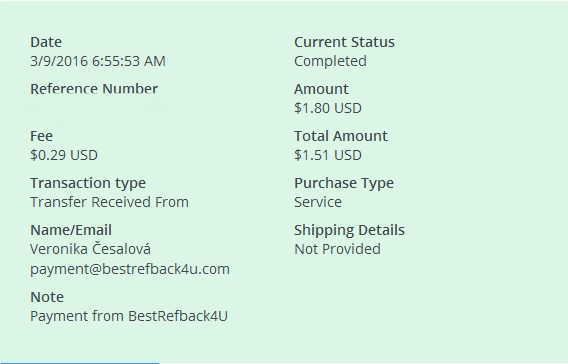Select Payment from BestRefback4U note text
Viewport: 568px width, 364px height.
click(129, 316)
